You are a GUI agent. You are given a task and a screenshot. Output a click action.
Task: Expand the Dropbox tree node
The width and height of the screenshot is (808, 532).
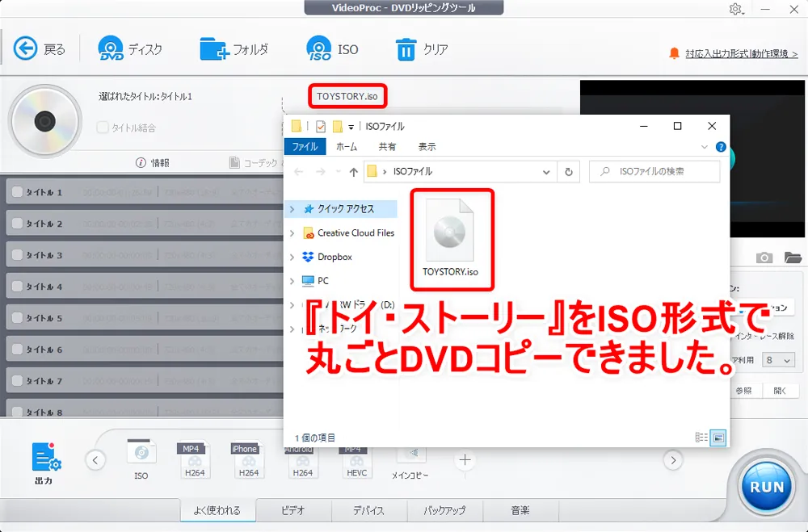tap(292, 257)
